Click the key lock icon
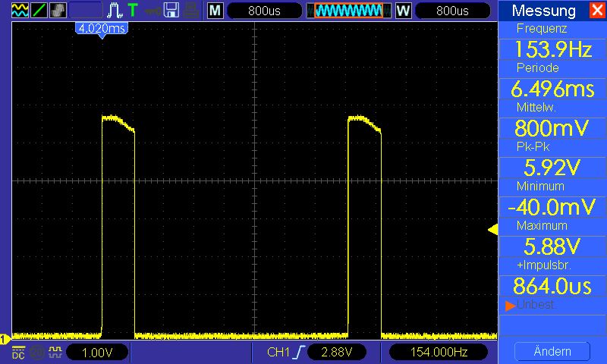Screen dimensions: 607x364 [x=153, y=11]
